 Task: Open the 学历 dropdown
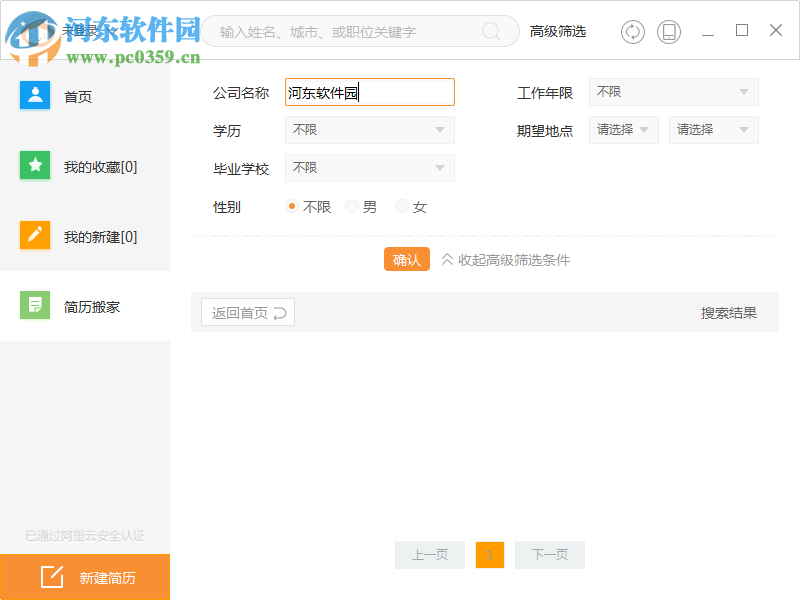click(x=369, y=130)
